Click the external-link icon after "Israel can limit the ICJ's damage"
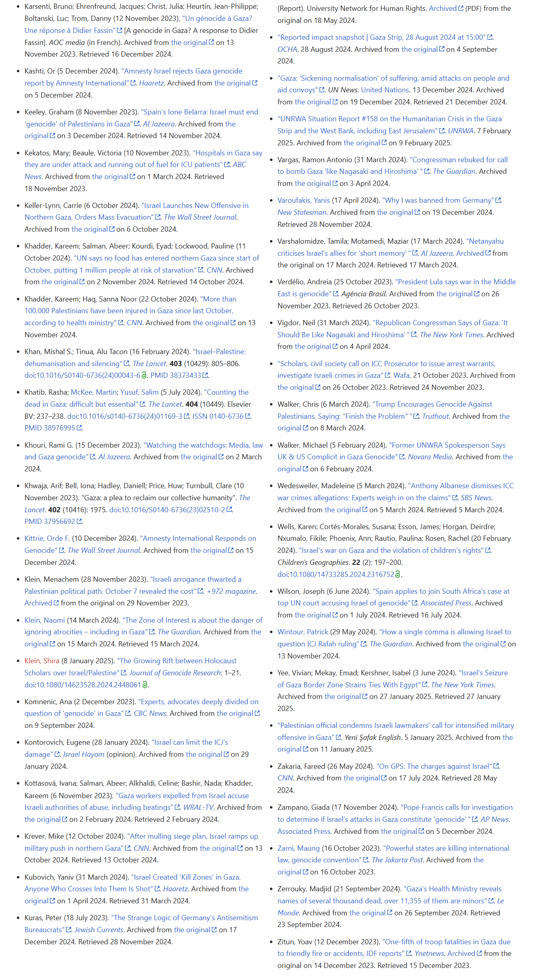This screenshot has height=980, width=534. (57, 754)
